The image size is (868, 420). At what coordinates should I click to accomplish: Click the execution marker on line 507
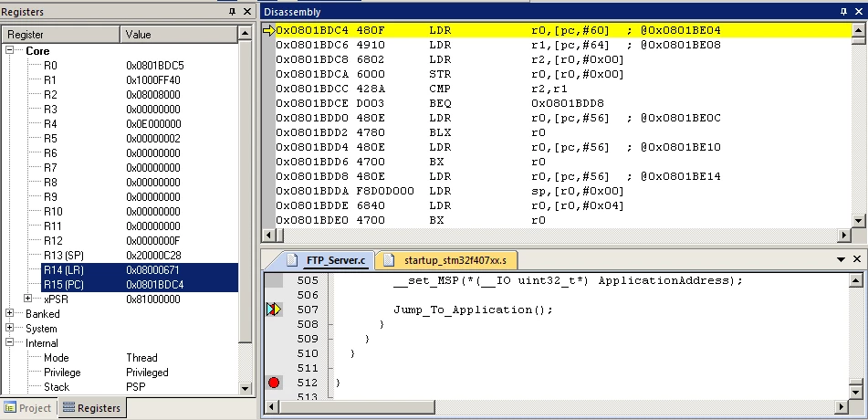tap(274, 310)
